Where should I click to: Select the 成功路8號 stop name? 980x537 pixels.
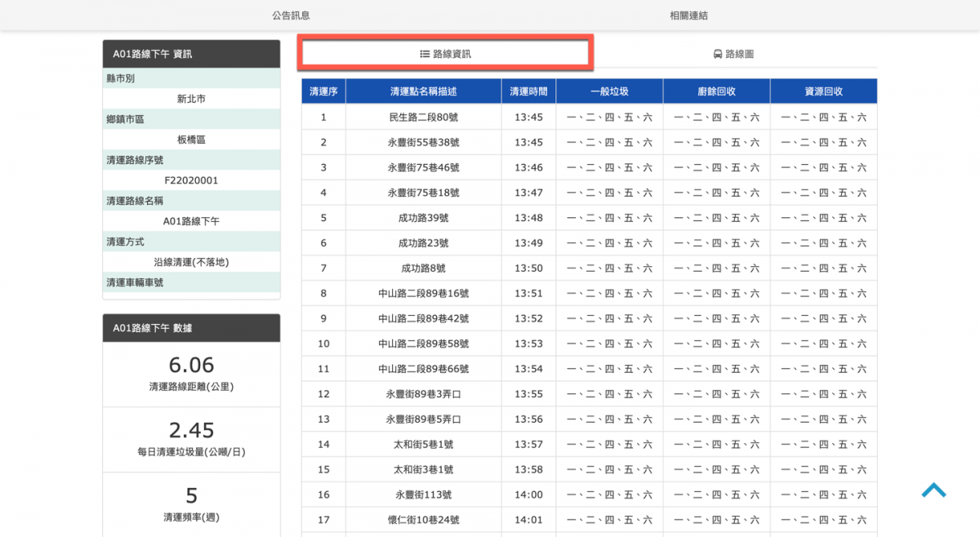point(424,268)
